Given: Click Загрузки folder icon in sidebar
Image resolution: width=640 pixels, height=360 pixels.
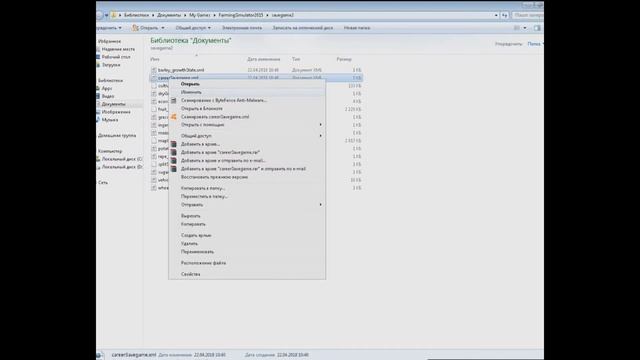Looking at the screenshot, I should click(98, 64).
